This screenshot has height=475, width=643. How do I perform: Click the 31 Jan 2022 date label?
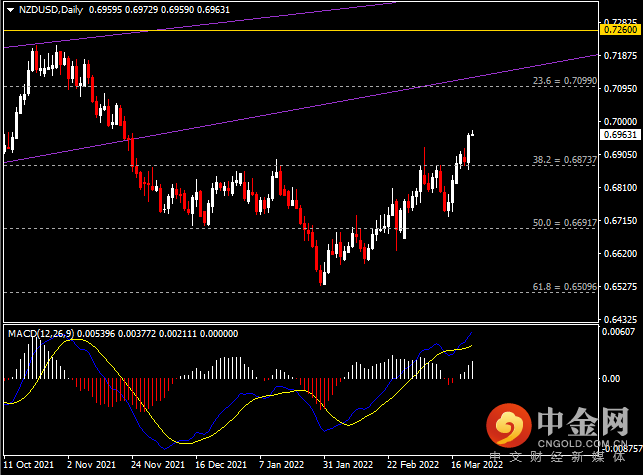(348, 465)
